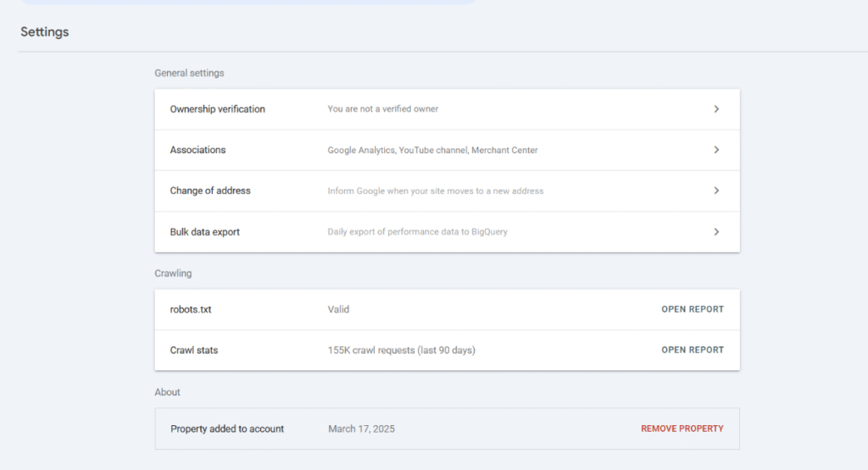Click the Google Analytics, YouTube channel associations text
This screenshot has height=470, width=868.
[x=432, y=150]
